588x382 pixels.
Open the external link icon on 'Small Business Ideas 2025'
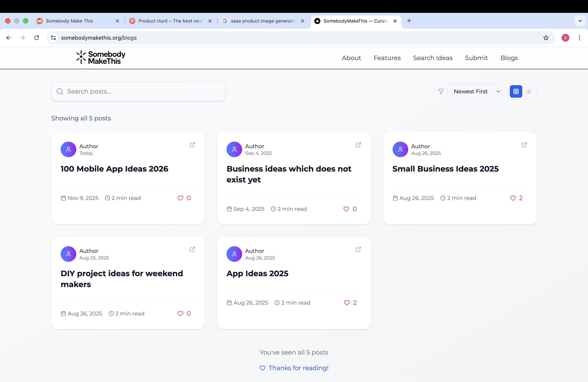[x=524, y=145]
